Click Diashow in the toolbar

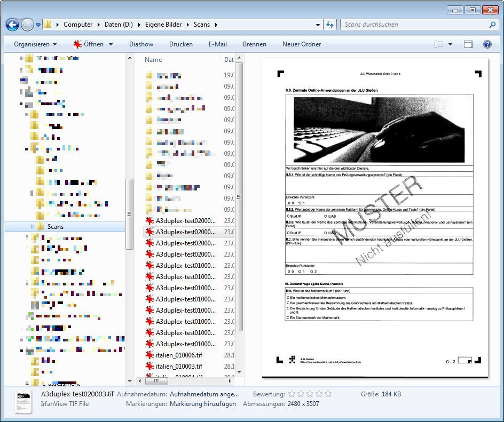(x=141, y=44)
